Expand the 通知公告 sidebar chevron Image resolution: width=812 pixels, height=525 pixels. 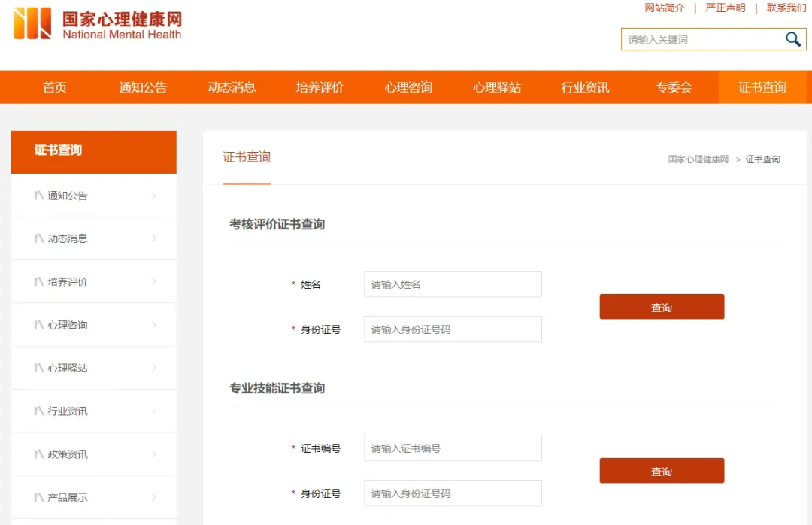[154, 196]
